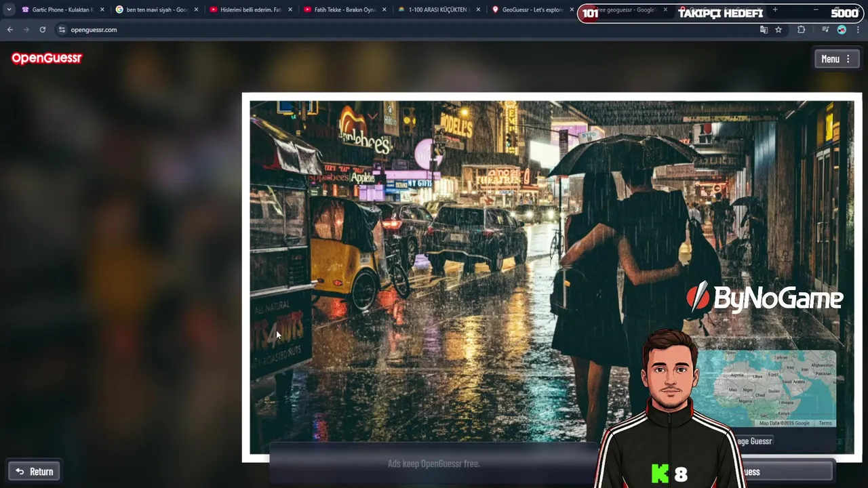Screen dimensions: 868x488
Task: Switch to the ben ten mavi siyah tab
Action: pos(155,10)
